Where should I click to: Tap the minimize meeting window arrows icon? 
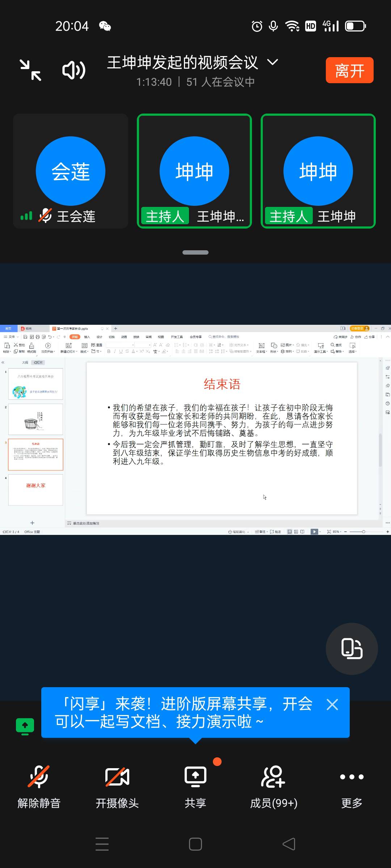tap(30, 70)
